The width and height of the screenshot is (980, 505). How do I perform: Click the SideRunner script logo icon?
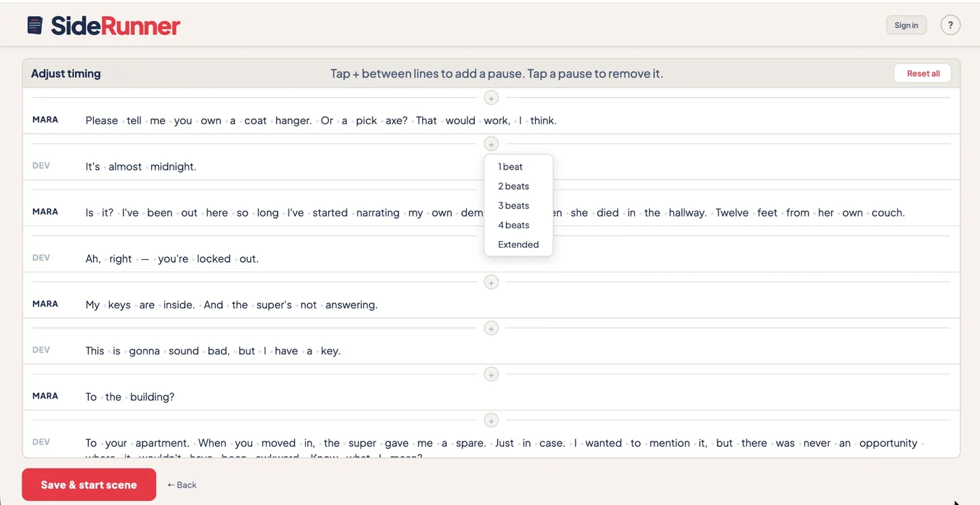tap(35, 26)
